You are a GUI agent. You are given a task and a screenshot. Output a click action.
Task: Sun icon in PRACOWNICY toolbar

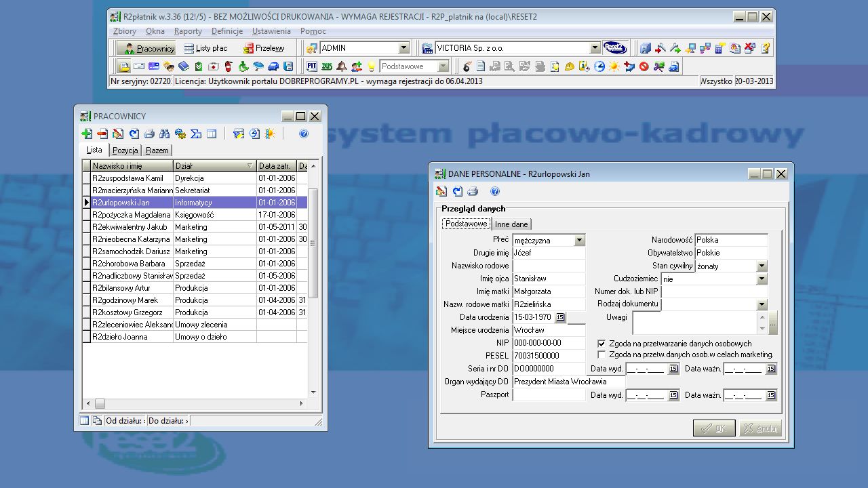(270, 134)
